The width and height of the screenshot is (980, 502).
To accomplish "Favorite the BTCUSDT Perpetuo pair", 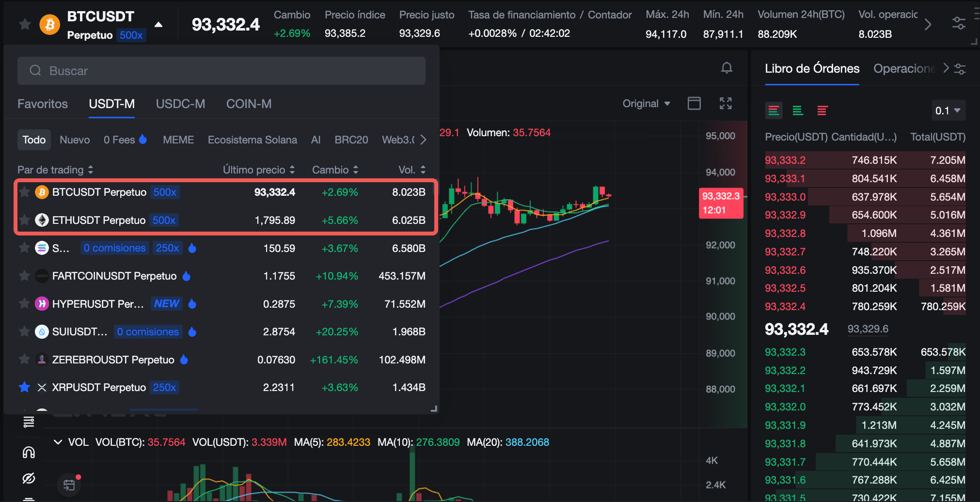I will tap(24, 192).
